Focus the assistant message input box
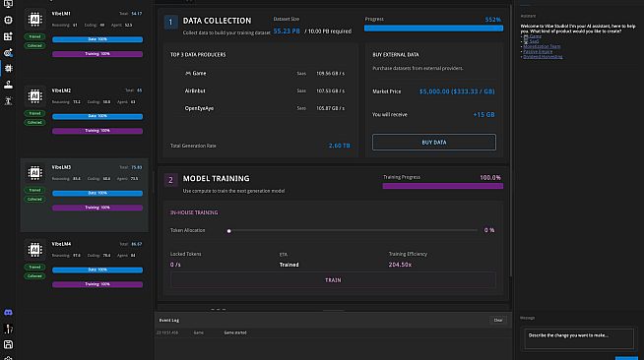 pyautogui.click(x=579, y=338)
